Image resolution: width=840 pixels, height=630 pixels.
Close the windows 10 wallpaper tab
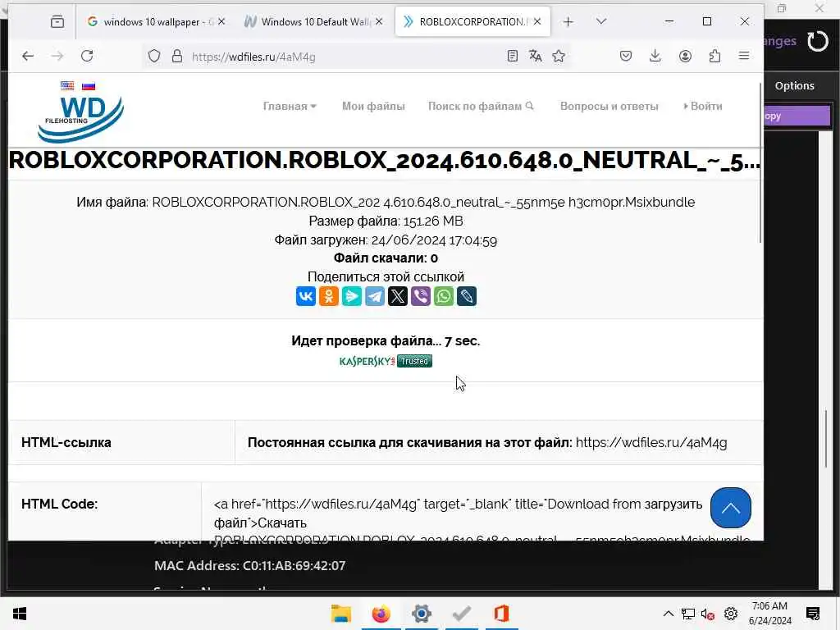221,21
